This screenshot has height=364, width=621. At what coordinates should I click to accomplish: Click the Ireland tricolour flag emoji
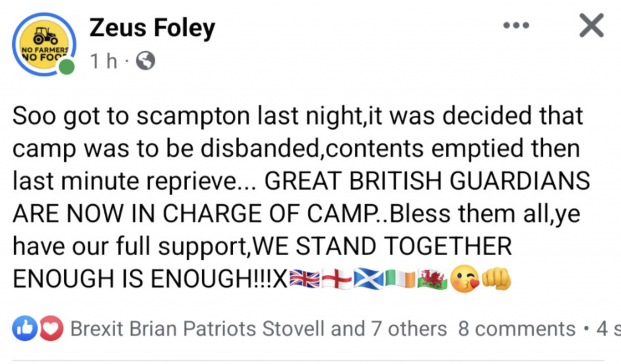pyautogui.click(x=400, y=278)
